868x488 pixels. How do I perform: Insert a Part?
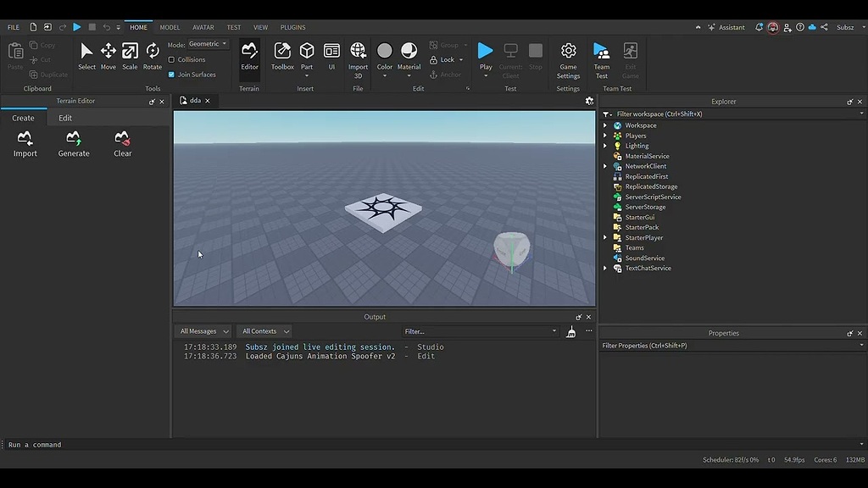tap(307, 52)
